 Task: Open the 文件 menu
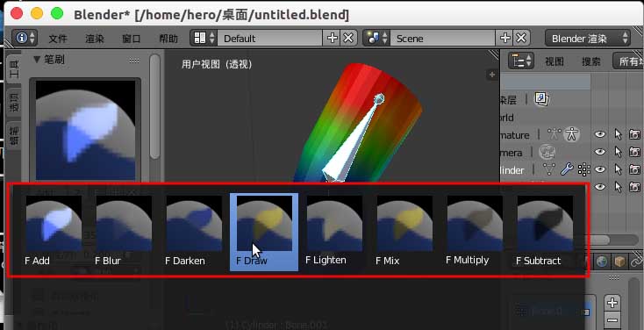click(x=58, y=39)
